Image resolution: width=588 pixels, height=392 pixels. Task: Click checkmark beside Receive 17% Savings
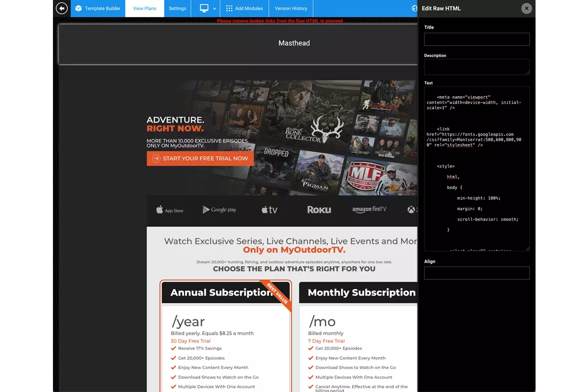point(173,348)
